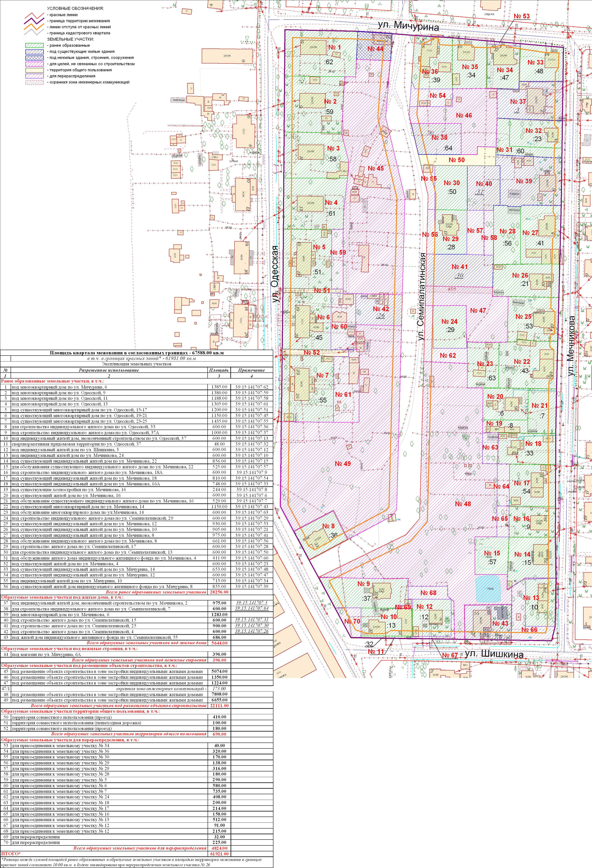Click the green 'previously formed' legend swatch

tap(34, 46)
